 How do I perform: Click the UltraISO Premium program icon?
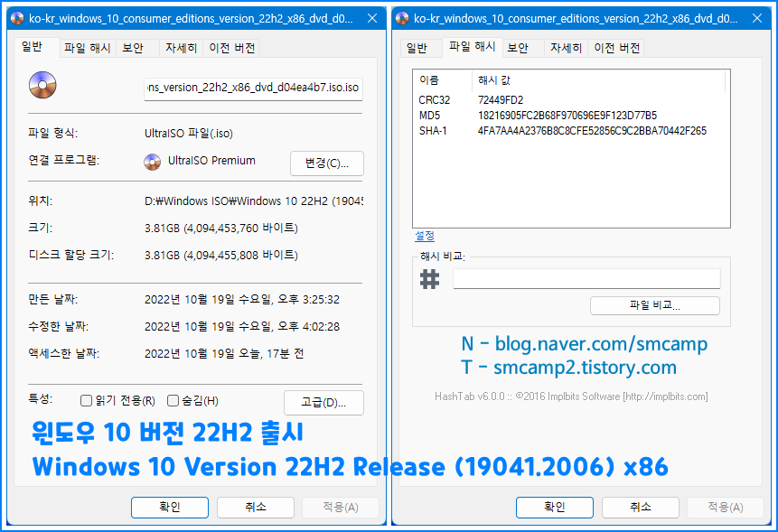[153, 162]
